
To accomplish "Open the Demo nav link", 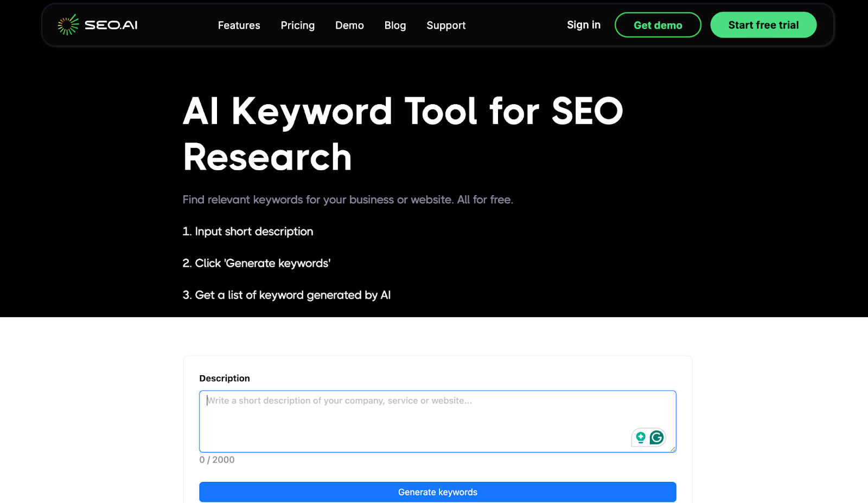I will [x=349, y=25].
